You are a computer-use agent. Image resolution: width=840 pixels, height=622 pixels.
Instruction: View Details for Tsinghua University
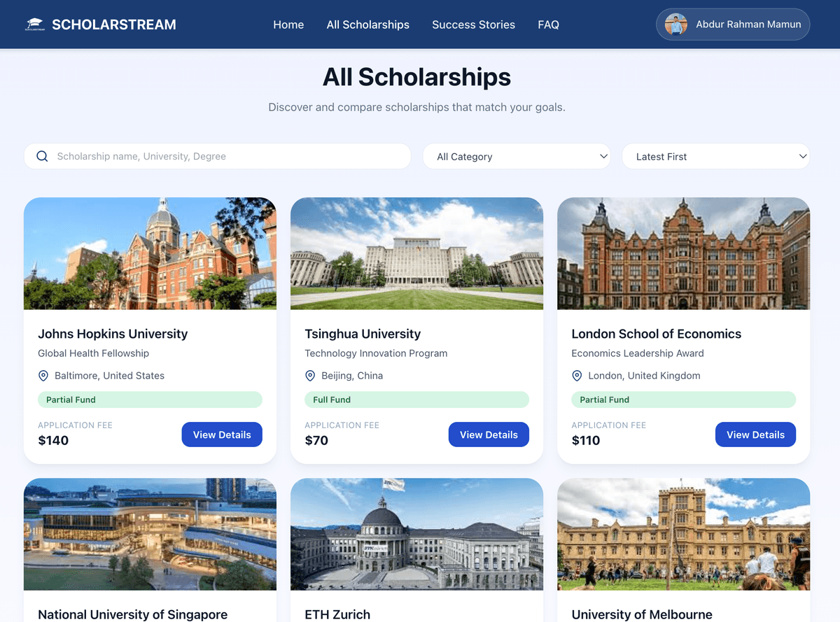point(489,434)
